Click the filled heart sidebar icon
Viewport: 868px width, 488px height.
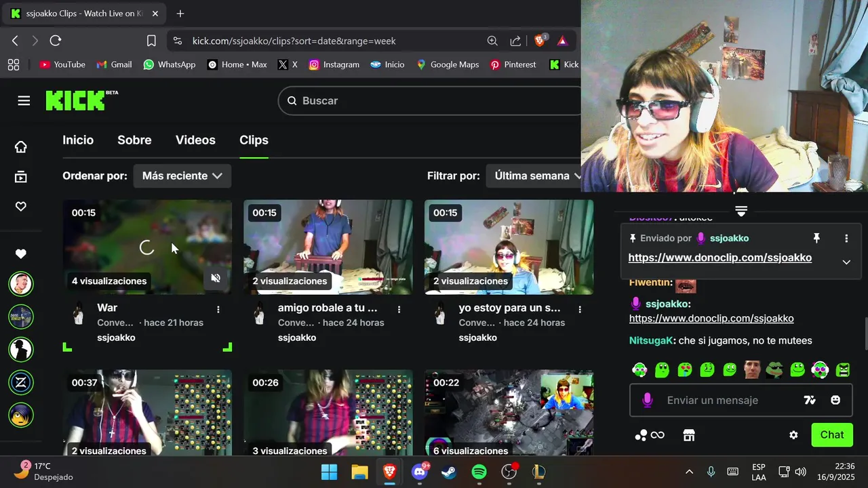click(x=21, y=254)
